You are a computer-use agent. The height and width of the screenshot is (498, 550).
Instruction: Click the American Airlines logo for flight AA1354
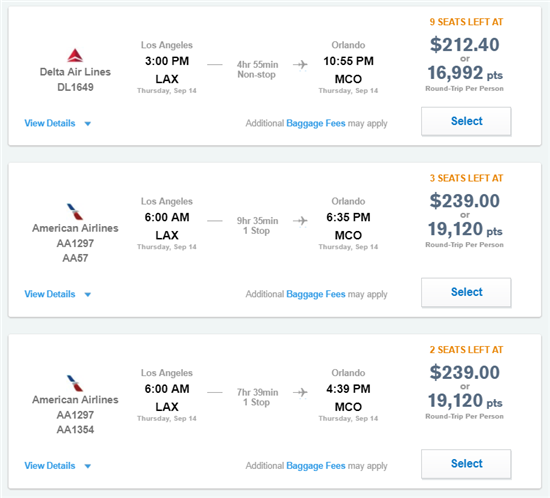tap(75, 383)
